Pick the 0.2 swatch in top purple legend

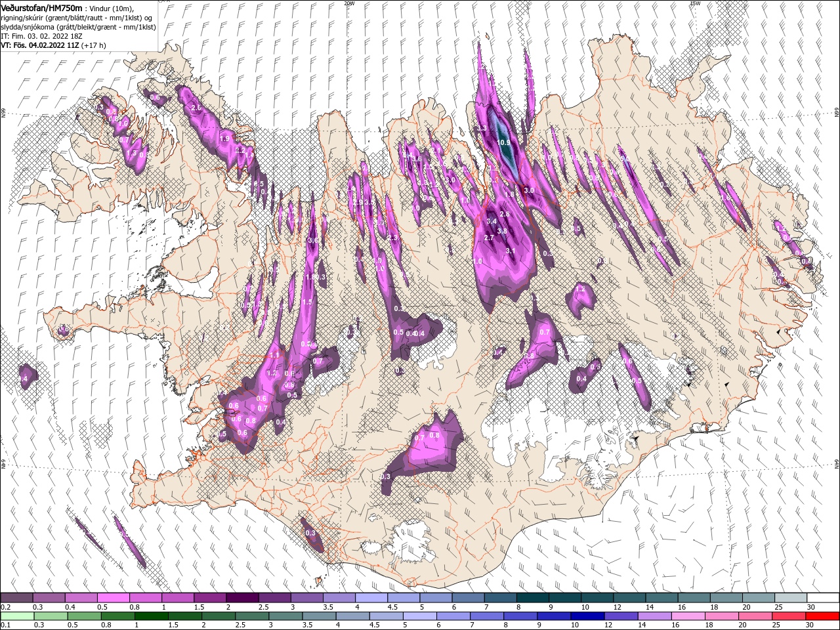[x=16, y=598]
